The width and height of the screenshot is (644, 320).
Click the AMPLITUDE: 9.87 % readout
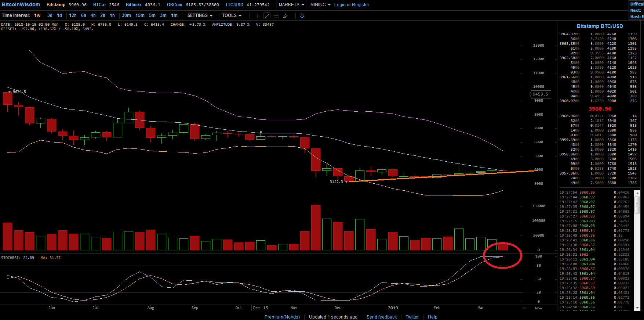pos(231,24)
